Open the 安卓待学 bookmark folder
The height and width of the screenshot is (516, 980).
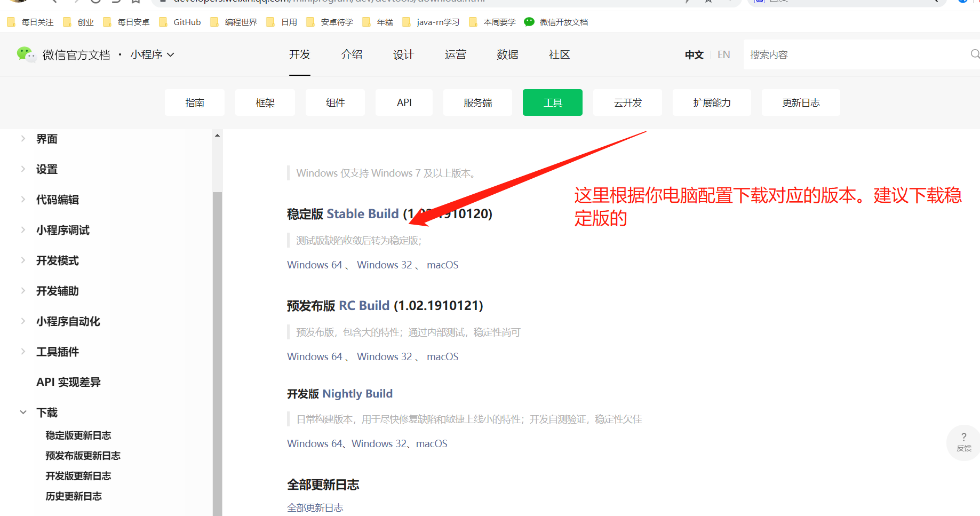coord(330,22)
